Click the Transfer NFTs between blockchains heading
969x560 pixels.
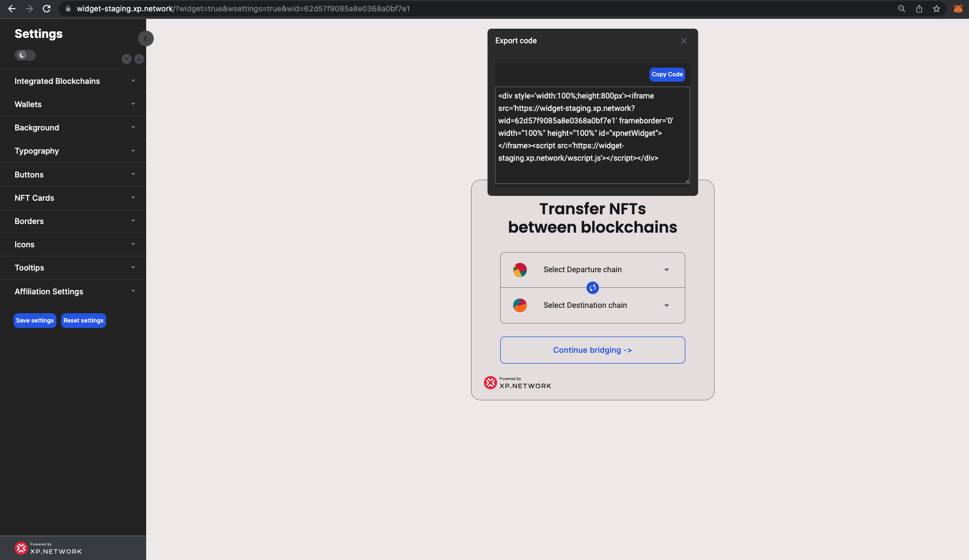[x=593, y=218]
